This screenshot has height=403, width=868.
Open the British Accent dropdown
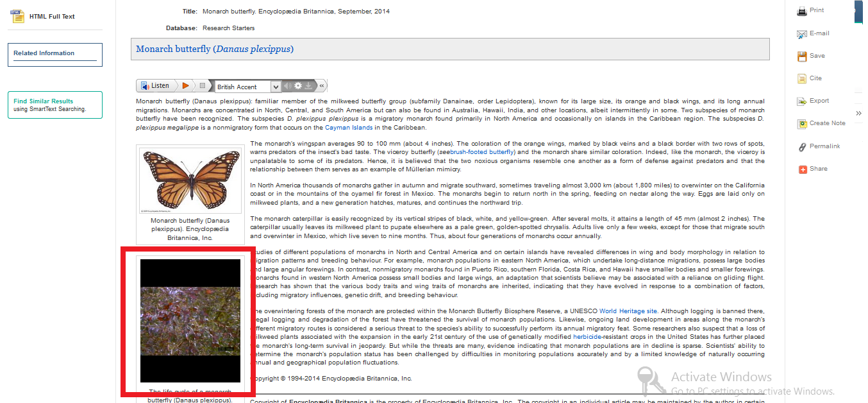pyautogui.click(x=248, y=87)
